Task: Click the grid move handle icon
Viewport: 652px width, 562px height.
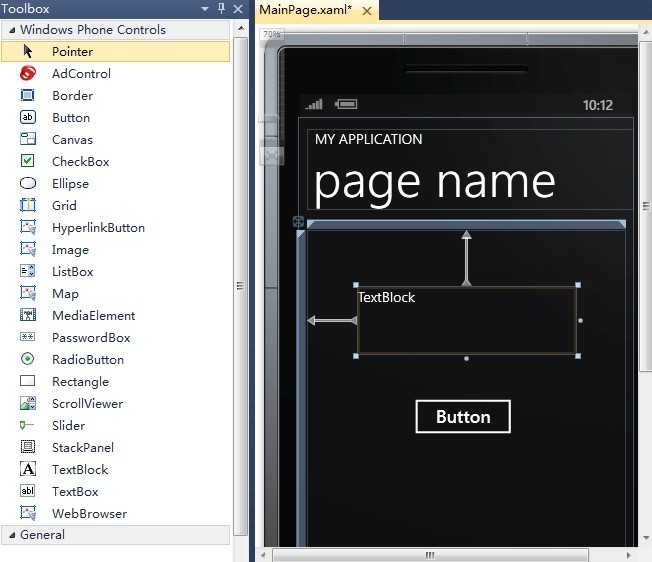Action: click(x=298, y=222)
